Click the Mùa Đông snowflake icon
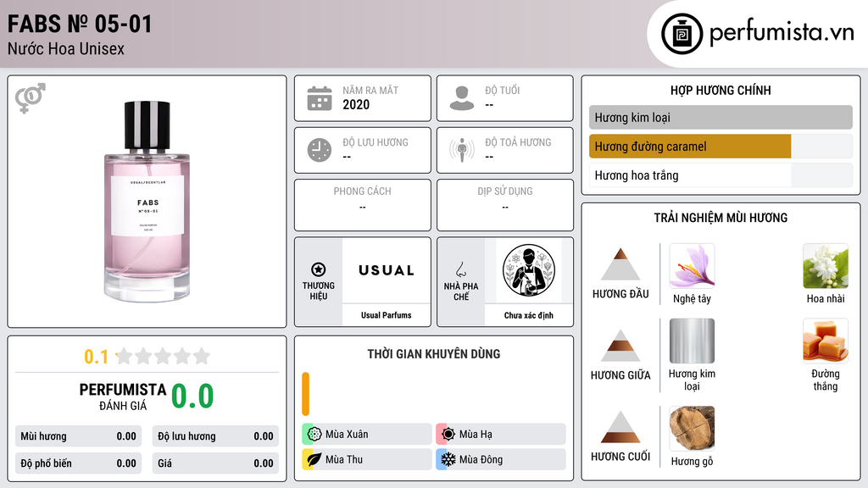Image resolution: width=868 pixels, height=488 pixels. [x=448, y=459]
